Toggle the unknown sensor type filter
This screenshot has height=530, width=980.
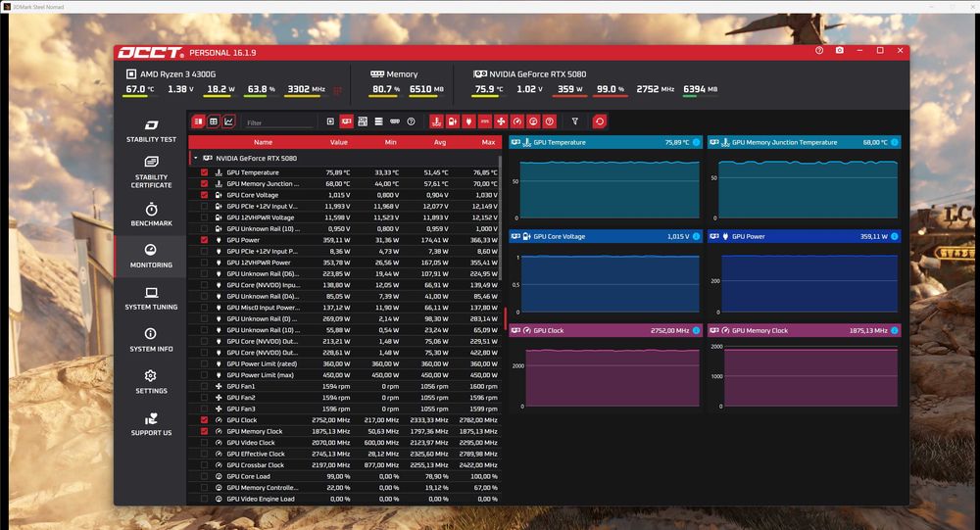(550, 121)
